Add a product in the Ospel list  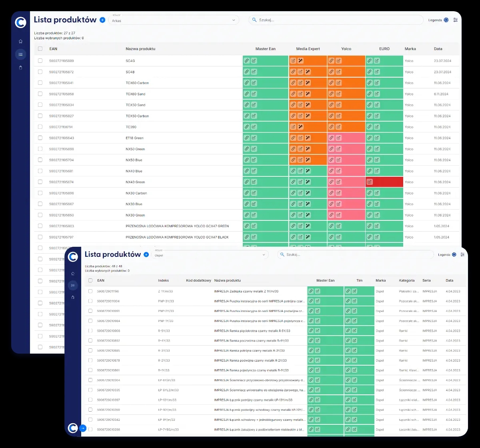click(146, 254)
